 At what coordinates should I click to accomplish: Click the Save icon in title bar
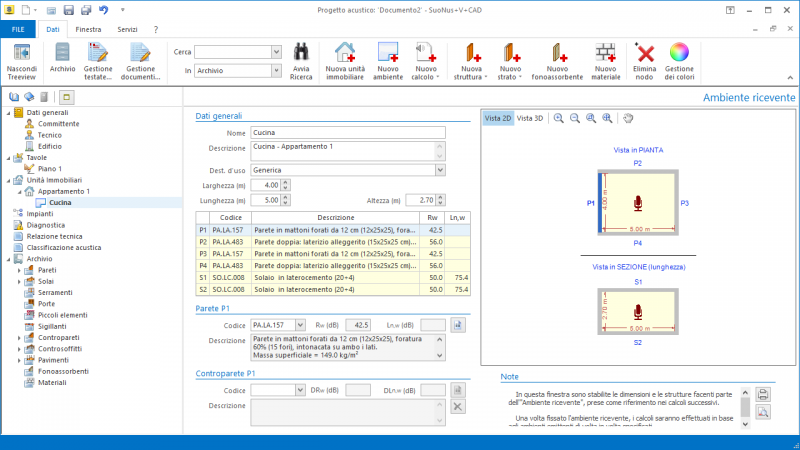(68, 10)
